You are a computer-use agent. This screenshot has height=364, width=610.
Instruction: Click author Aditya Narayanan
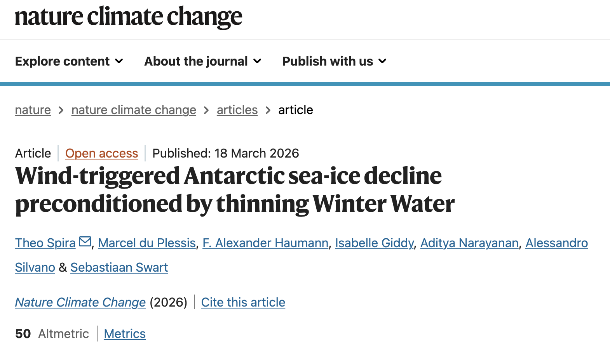[x=469, y=243]
